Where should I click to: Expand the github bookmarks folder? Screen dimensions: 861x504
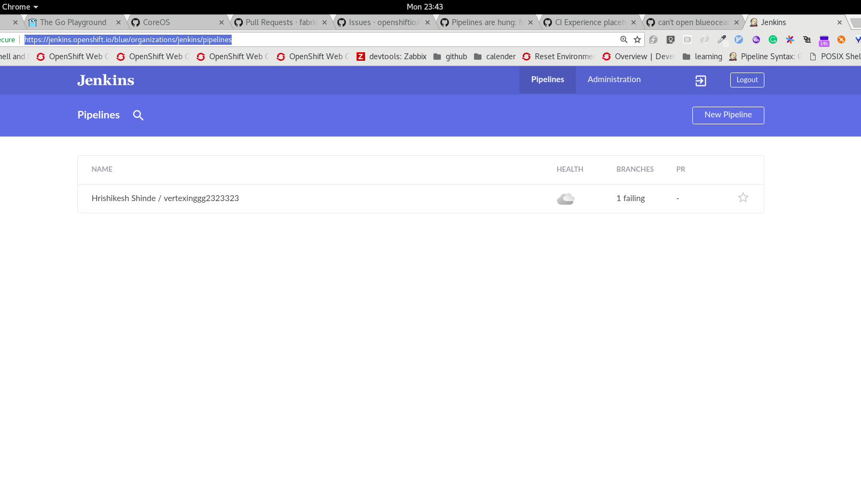coord(450,56)
